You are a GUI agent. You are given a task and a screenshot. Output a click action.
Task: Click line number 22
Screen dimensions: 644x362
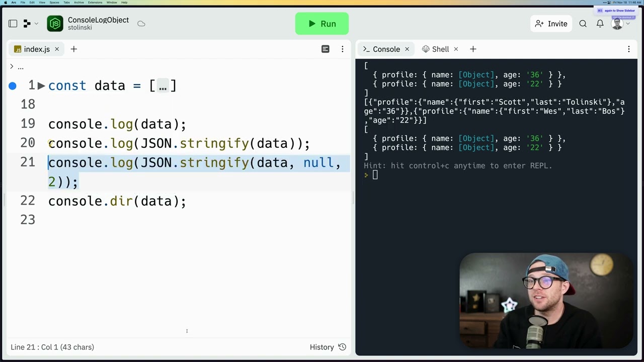coord(28,201)
